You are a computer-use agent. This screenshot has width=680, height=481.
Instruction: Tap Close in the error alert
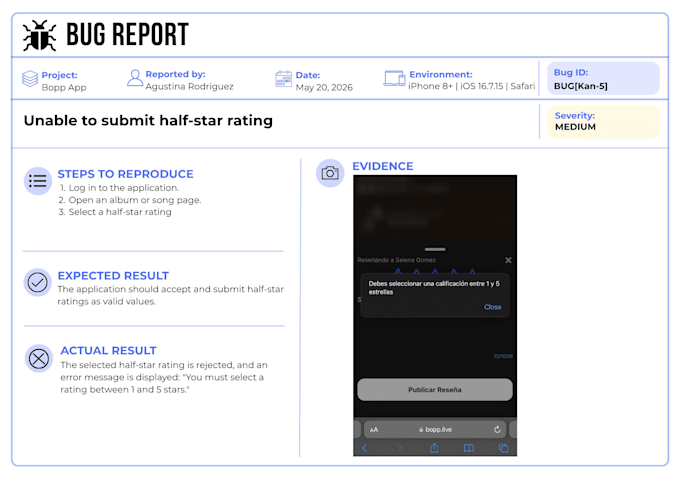(493, 307)
